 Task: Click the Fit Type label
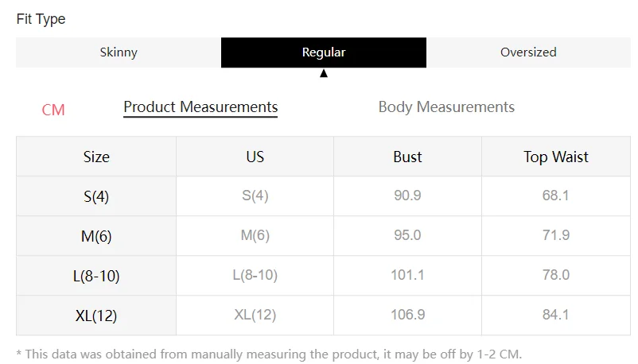coord(41,19)
